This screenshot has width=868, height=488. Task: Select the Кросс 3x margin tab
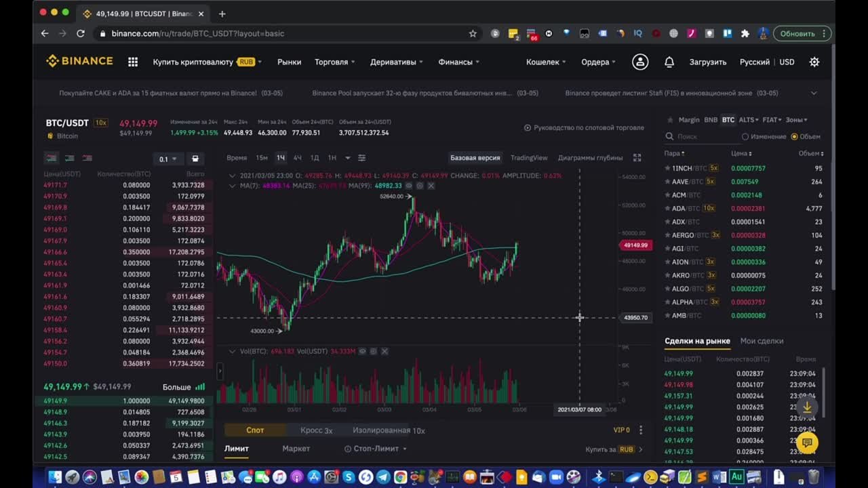[317, 430]
